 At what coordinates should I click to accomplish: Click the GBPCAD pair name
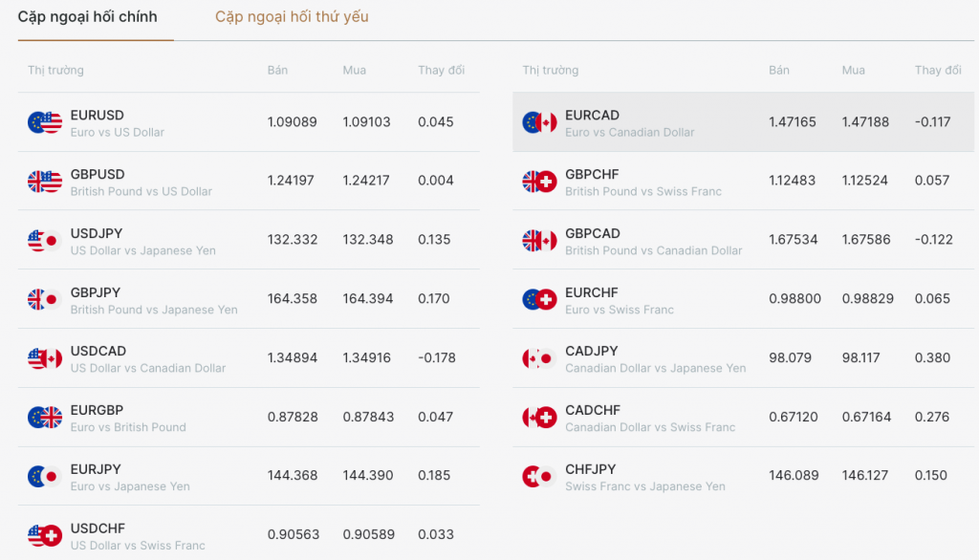click(593, 233)
